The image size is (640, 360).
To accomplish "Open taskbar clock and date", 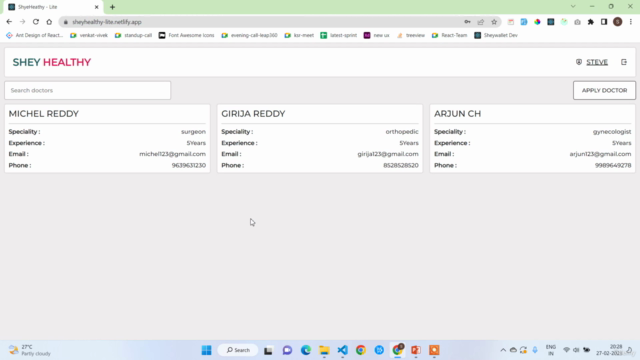I will [610, 350].
